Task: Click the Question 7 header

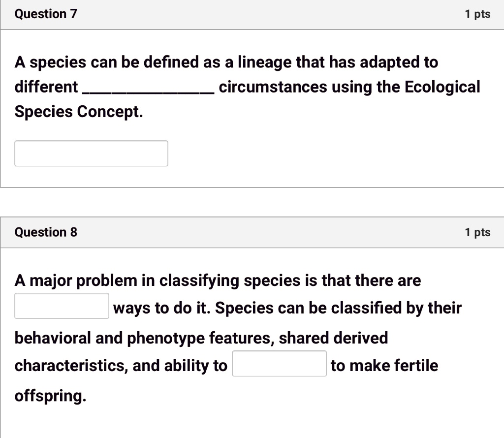Action: click(x=45, y=14)
